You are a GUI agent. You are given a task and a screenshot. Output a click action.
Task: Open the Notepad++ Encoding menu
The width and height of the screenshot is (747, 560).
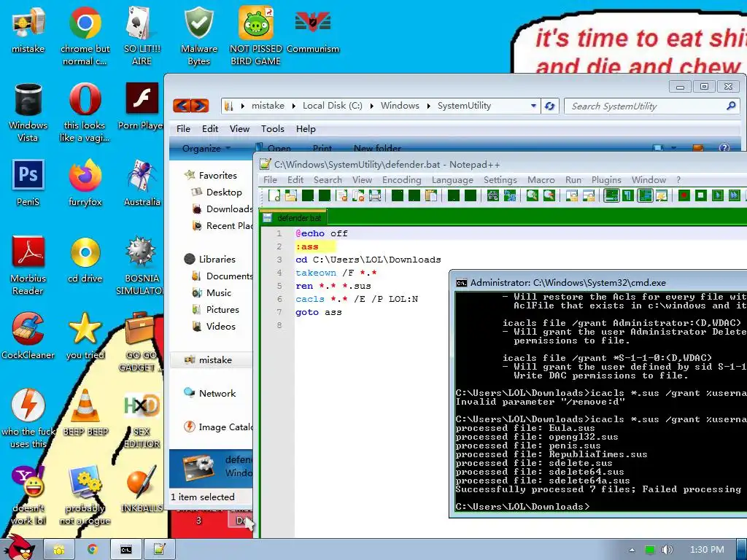pyautogui.click(x=402, y=179)
